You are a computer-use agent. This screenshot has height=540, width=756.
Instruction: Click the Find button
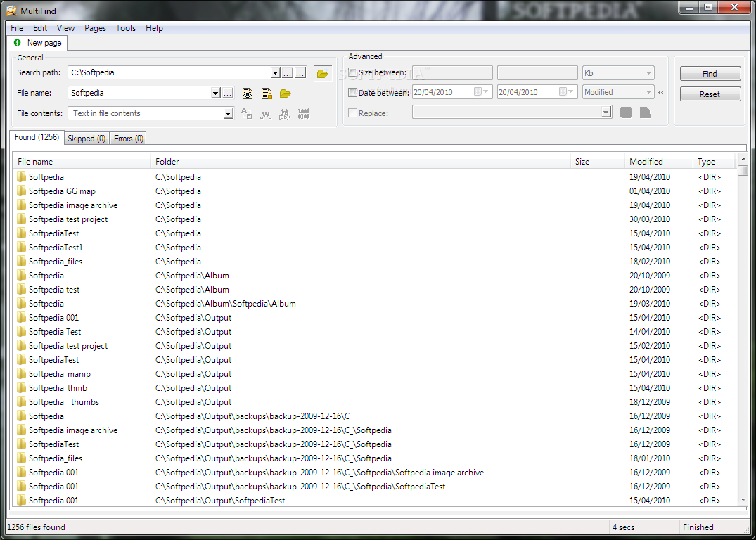click(x=710, y=74)
